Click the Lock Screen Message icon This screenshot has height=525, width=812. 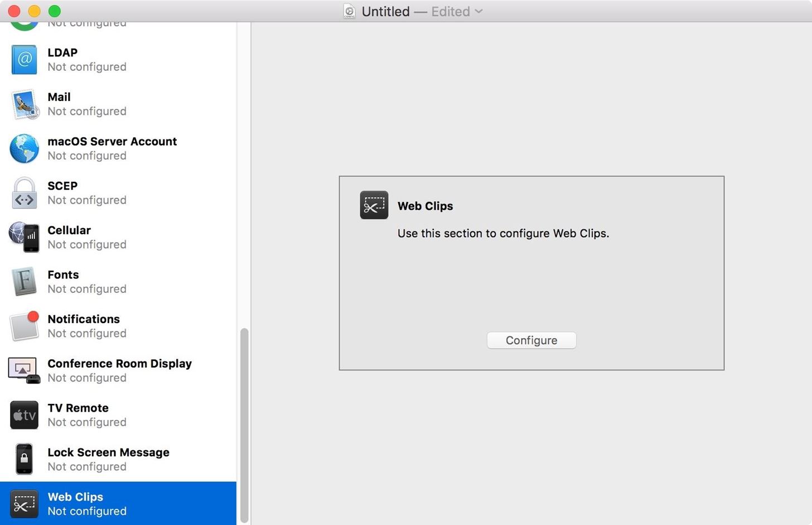click(24, 459)
